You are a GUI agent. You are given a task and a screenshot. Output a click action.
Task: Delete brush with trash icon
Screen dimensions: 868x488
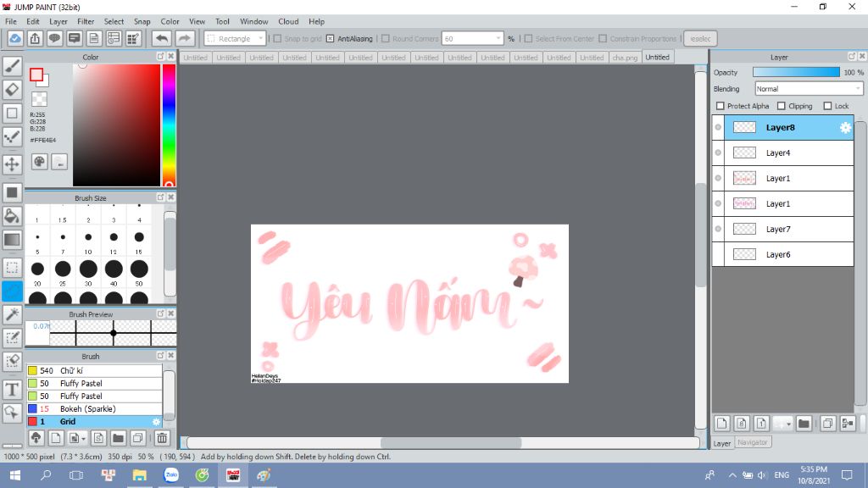[x=162, y=438]
